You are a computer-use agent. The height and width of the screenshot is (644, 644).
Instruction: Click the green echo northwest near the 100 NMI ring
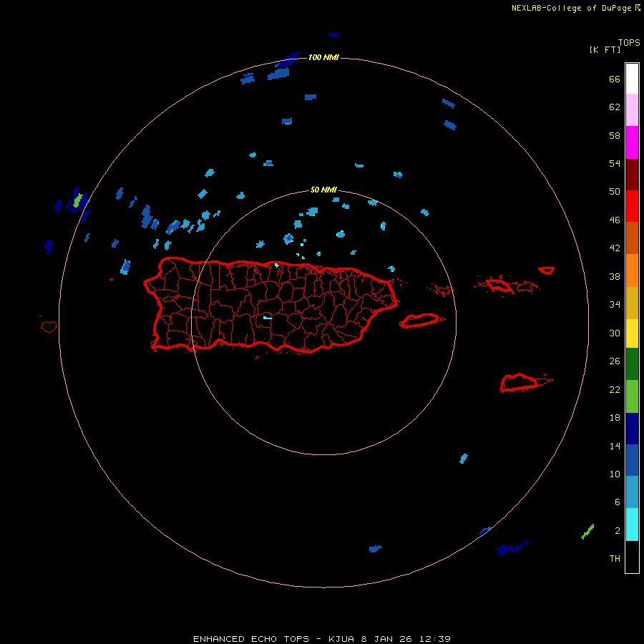(x=77, y=200)
